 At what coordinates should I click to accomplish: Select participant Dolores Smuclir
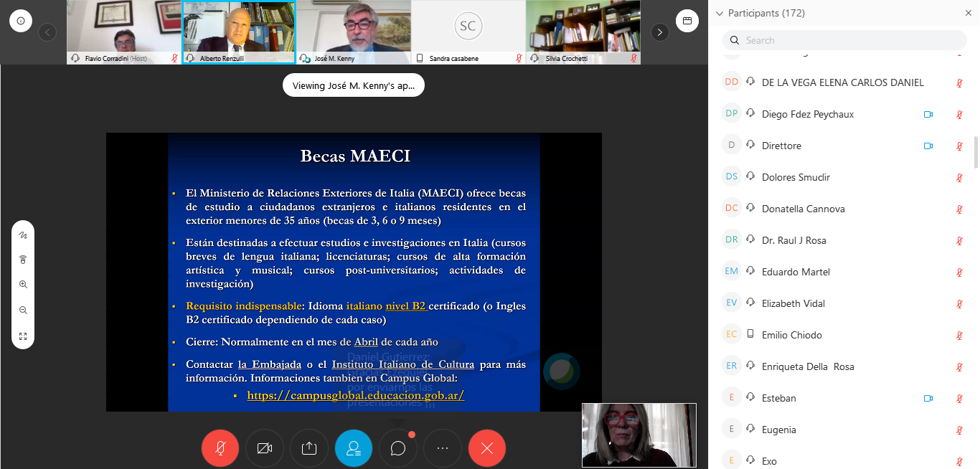click(x=844, y=177)
